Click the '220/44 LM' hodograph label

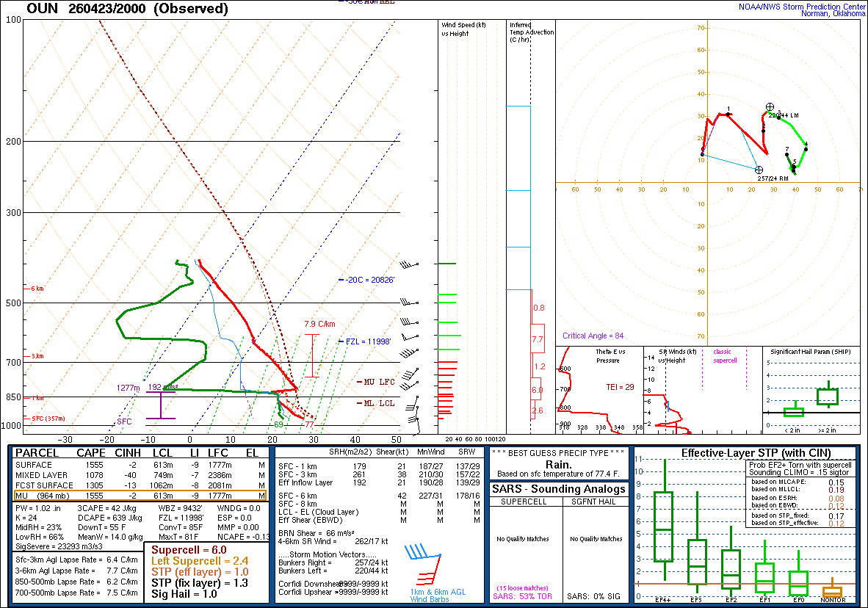pyautogui.click(x=784, y=115)
